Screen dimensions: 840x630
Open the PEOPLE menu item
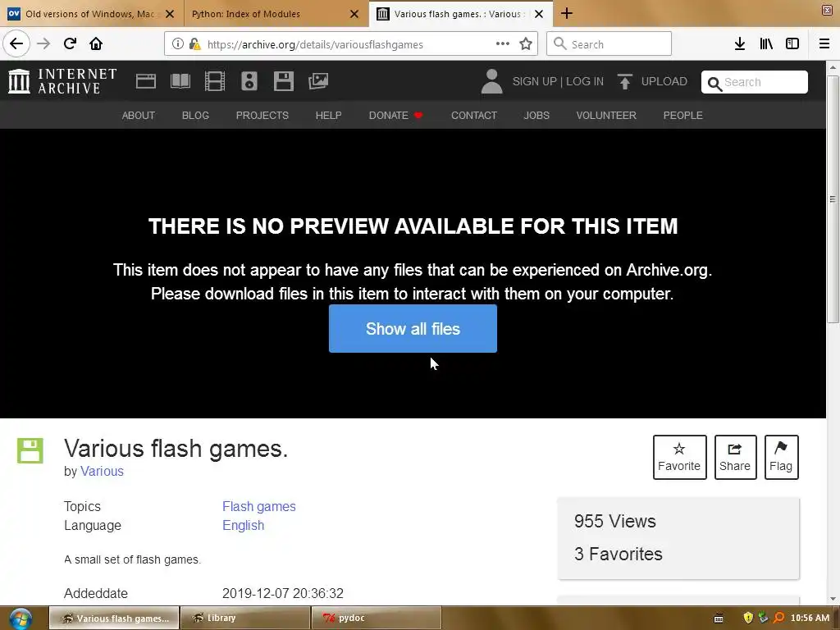click(x=683, y=115)
